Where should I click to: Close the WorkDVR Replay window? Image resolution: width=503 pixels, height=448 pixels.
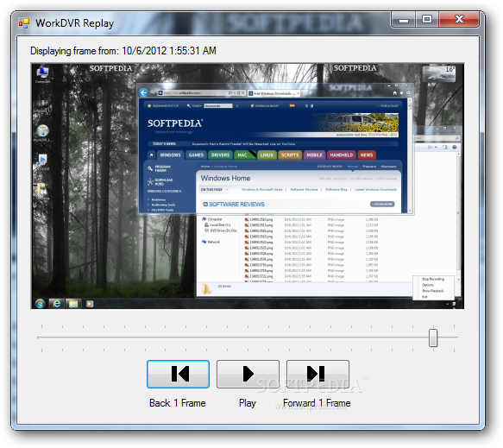tap(459, 20)
